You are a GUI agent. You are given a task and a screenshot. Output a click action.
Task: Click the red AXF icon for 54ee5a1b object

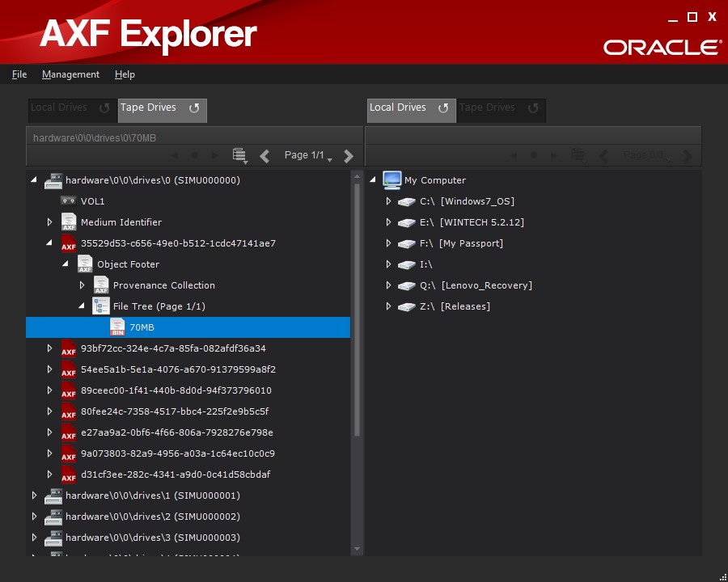tap(69, 369)
